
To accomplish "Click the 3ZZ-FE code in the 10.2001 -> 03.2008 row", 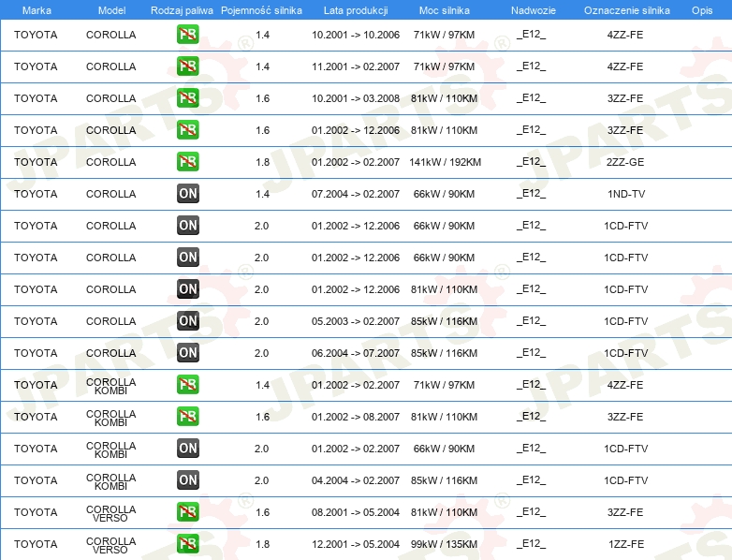I will 625,98.
